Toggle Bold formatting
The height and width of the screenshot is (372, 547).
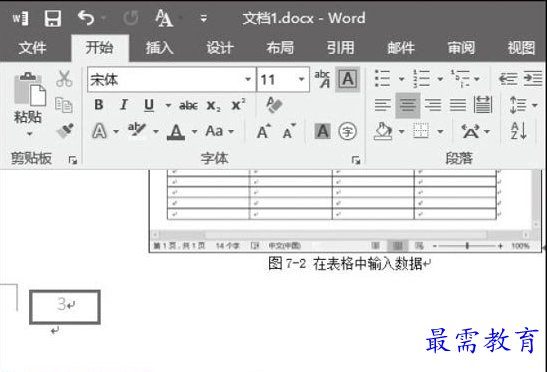(99, 105)
